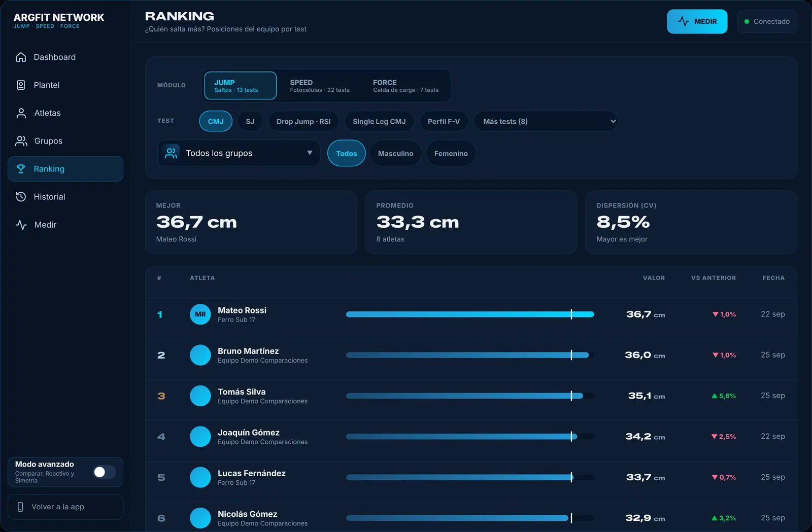This screenshot has width=812, height=532.
Task: Click the group icon in the Todos los grupos selector
Action: click(x=171, y=153)
